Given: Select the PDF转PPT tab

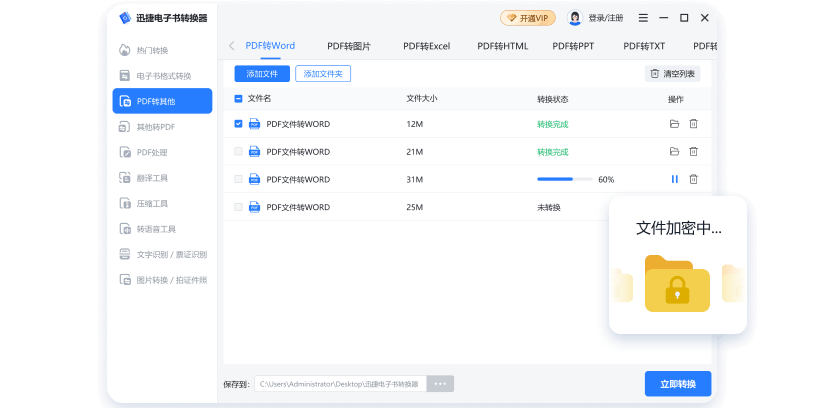Looking at the screenshot, I should tap(574, 46).
